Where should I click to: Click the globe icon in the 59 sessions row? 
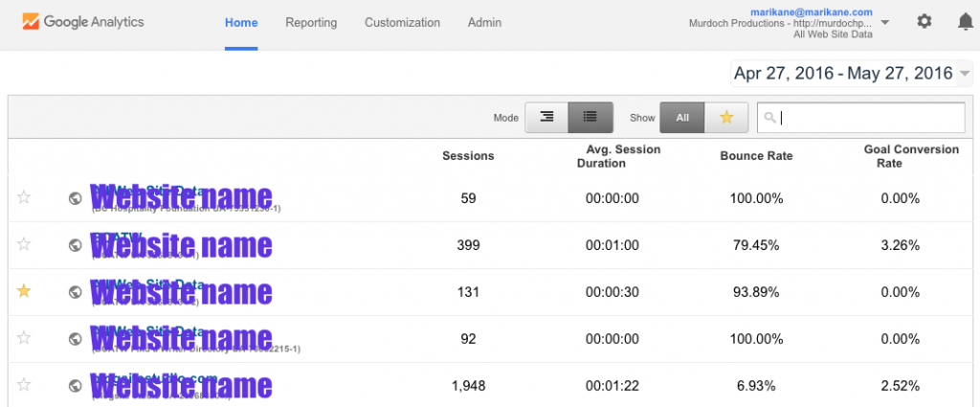click(x=76, y=198)
